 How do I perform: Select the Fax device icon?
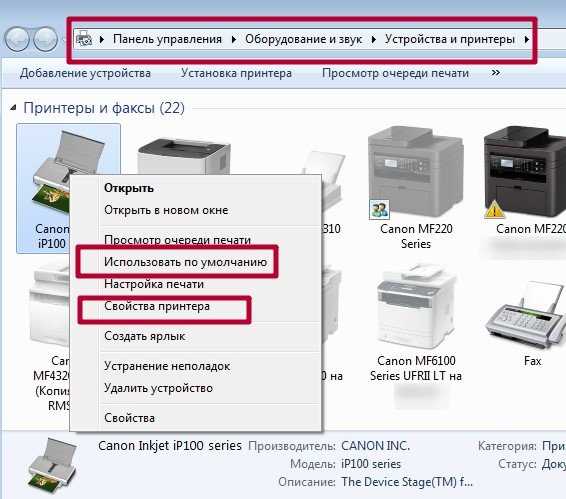tap(524, 315)
